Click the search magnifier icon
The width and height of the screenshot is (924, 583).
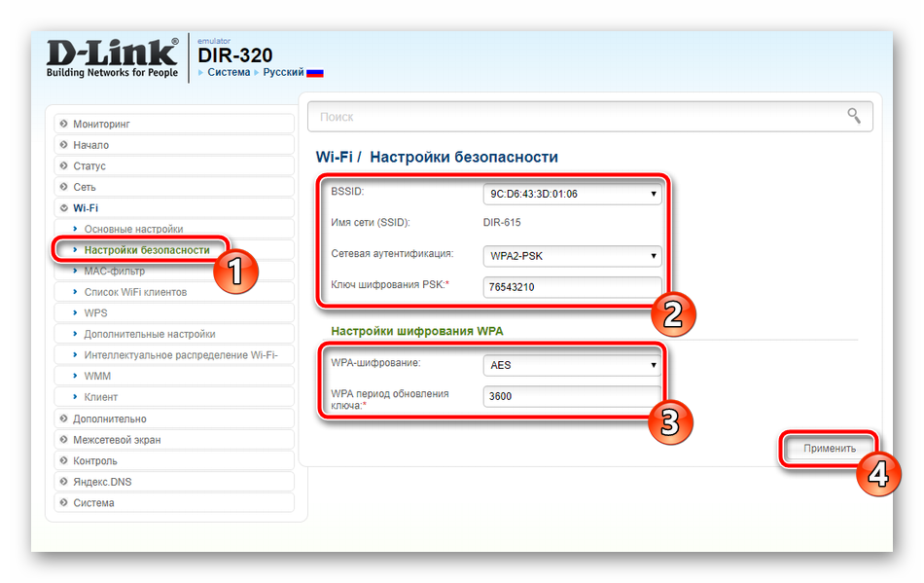click(x=854, y=116)
